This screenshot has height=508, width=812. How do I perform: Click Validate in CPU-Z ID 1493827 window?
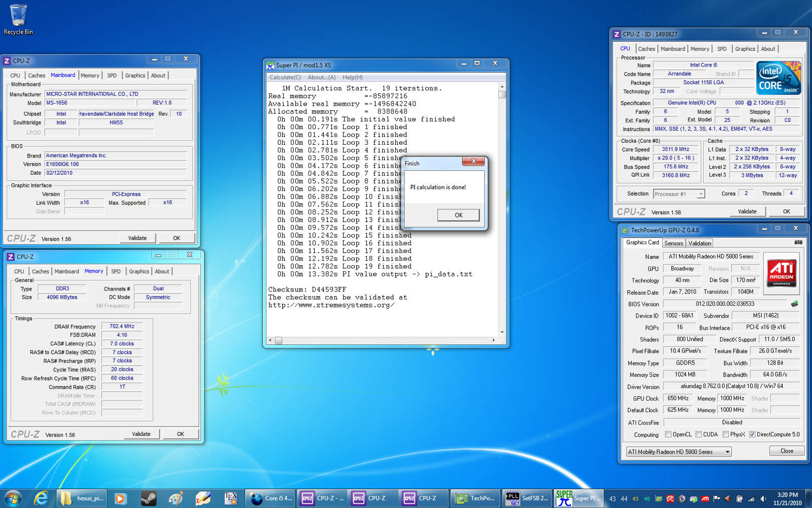coord(747,211)
